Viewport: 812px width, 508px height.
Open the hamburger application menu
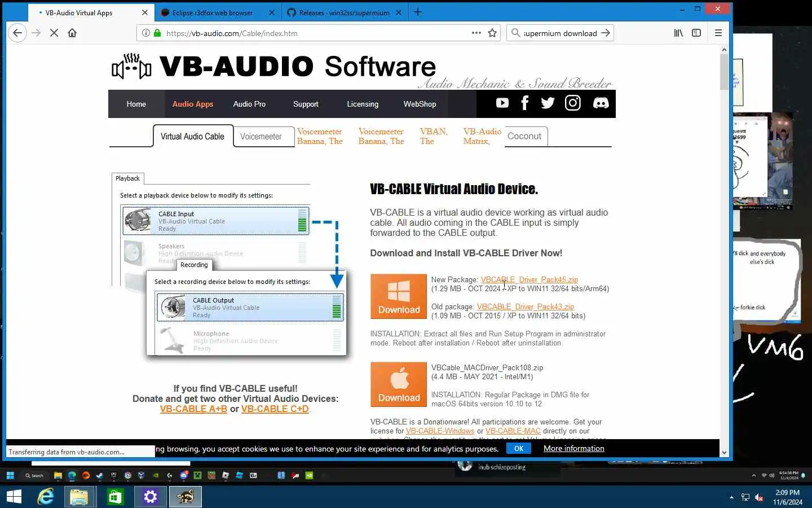[x=718, y=33]
